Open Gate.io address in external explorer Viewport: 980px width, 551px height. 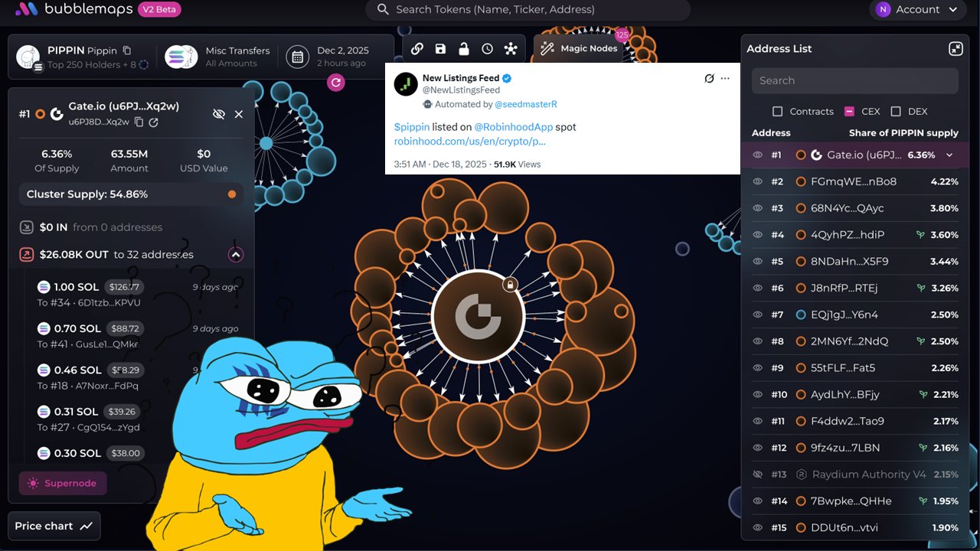(x=154, y=122)
